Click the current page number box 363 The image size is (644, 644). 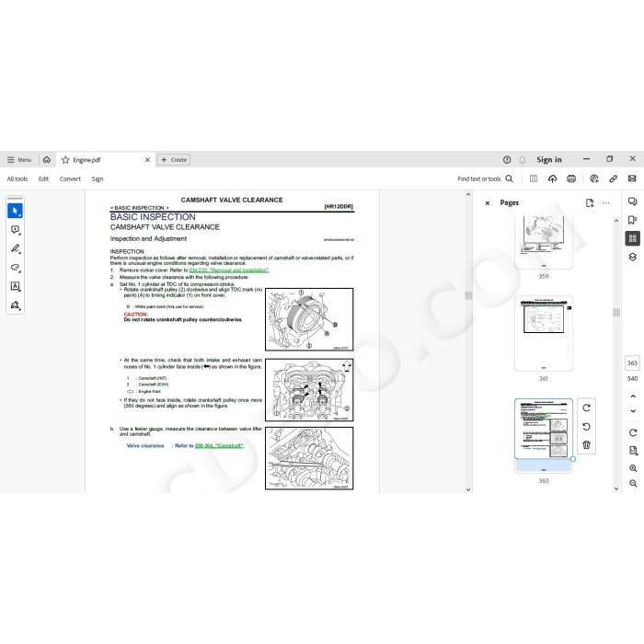[632, 363]
